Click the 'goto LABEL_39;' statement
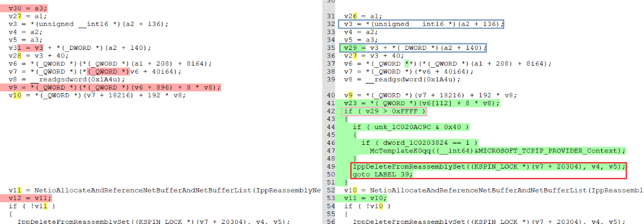 [x=382, y=174]
